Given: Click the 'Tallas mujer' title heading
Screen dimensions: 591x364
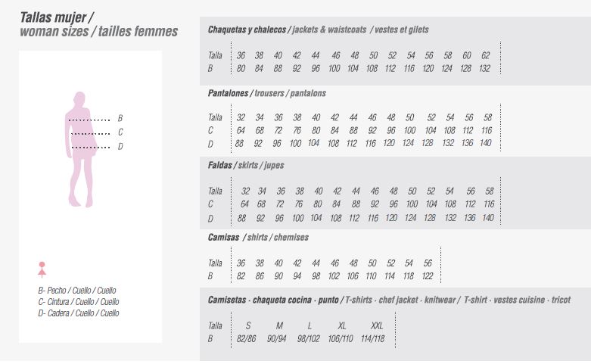Looking at the screenshot, I should coord(57,16).
